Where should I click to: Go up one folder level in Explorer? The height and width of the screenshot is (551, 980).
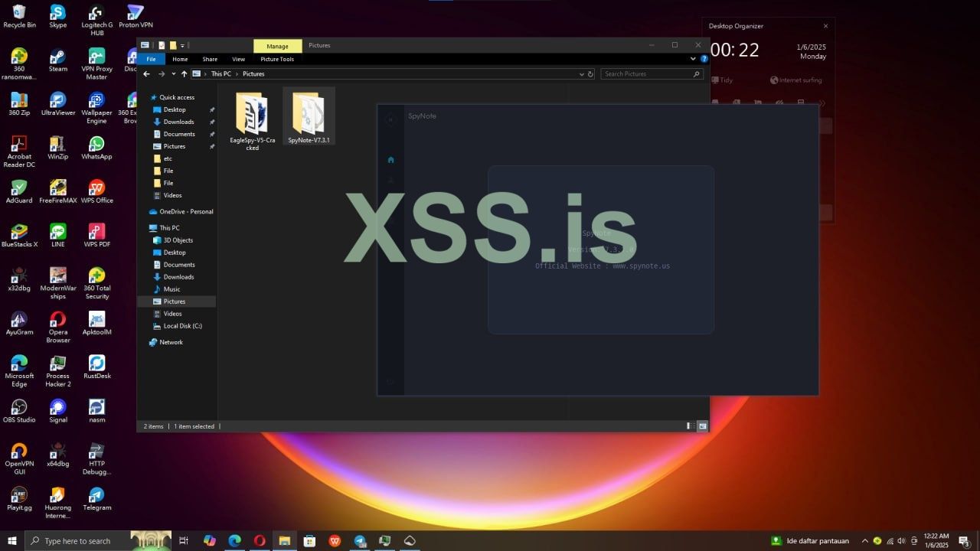184,74
